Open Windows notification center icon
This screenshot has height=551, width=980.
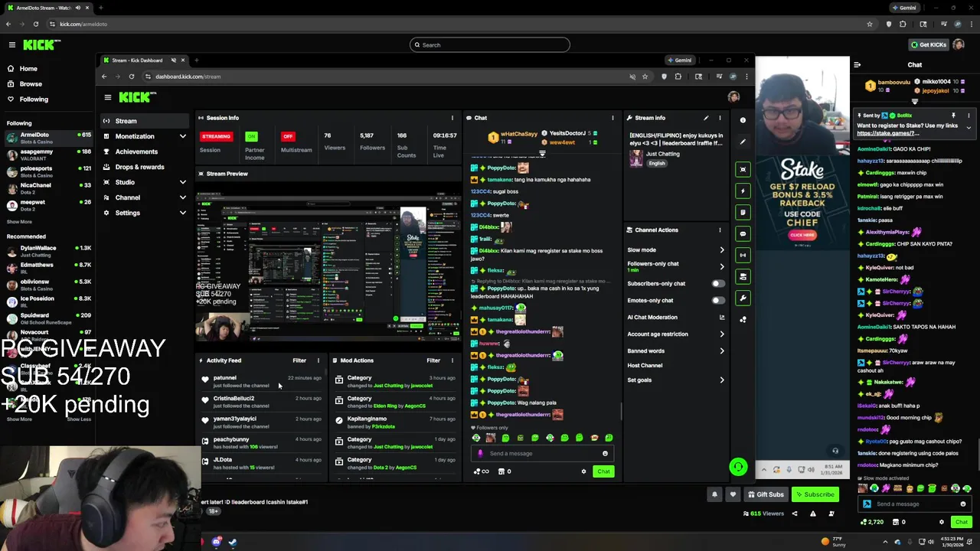[968, 542]
